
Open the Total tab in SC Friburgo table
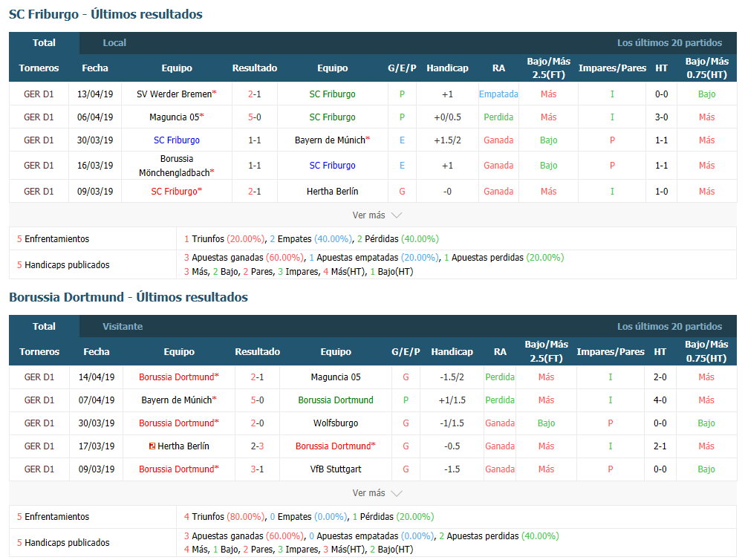(44, 43)
